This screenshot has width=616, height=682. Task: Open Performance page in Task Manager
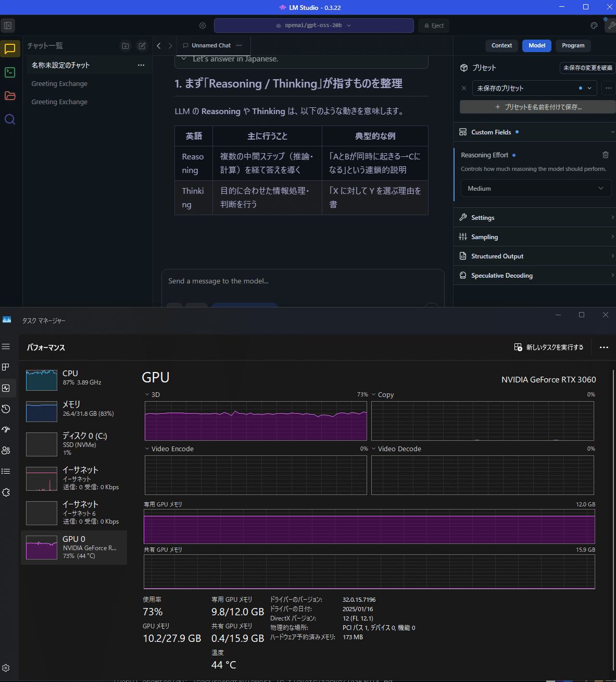click(6, 388)
